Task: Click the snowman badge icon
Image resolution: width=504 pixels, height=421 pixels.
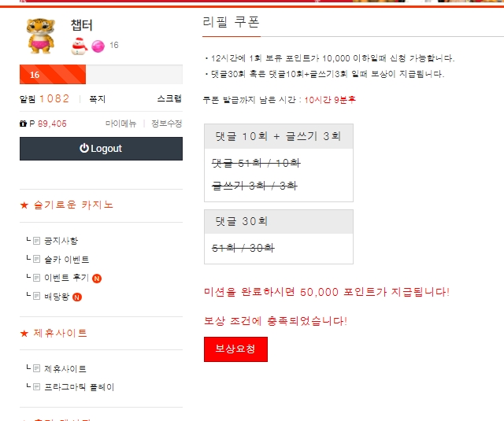Action: pos(80,46)
